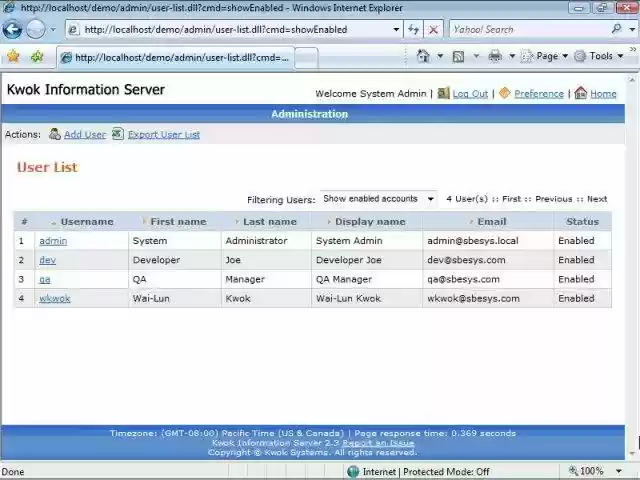Image resolution: width=640 pixels, height=480 pixels.
Task: Click the toolbar overflow chevron
Action: (633, 49)
